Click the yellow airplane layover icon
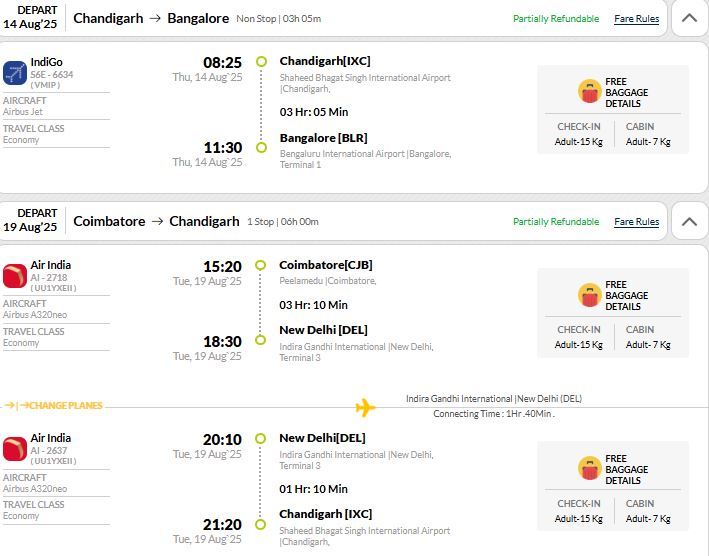Viewport: 709px width, 556px height. (x=365, y=407)
